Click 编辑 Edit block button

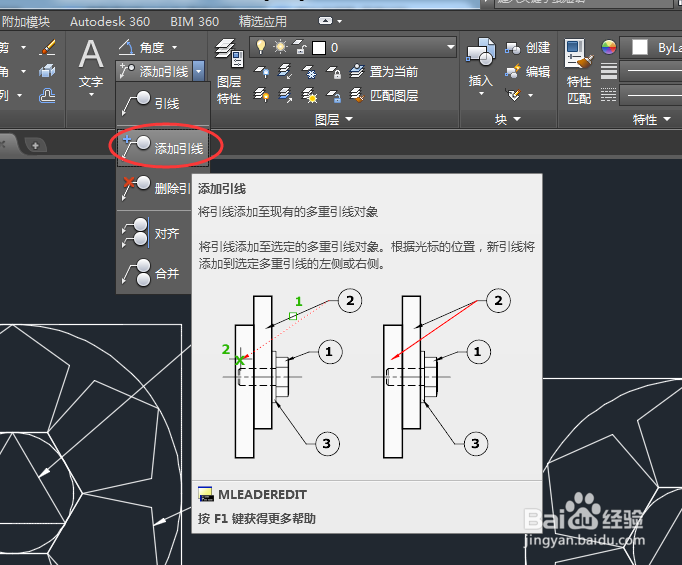527,71
